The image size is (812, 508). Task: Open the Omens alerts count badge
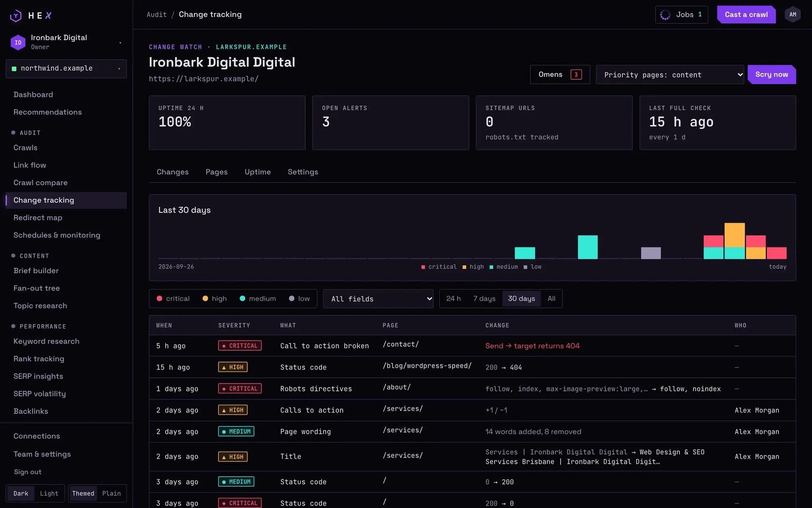(576, 75)
